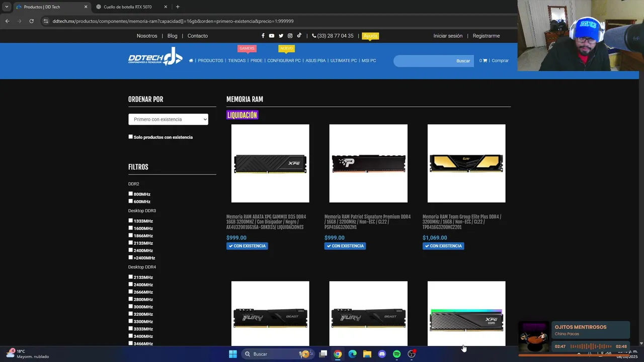Toggle Solo productos con existencia
This screenshot has width=644, height=362.
[x=131, y=137]
